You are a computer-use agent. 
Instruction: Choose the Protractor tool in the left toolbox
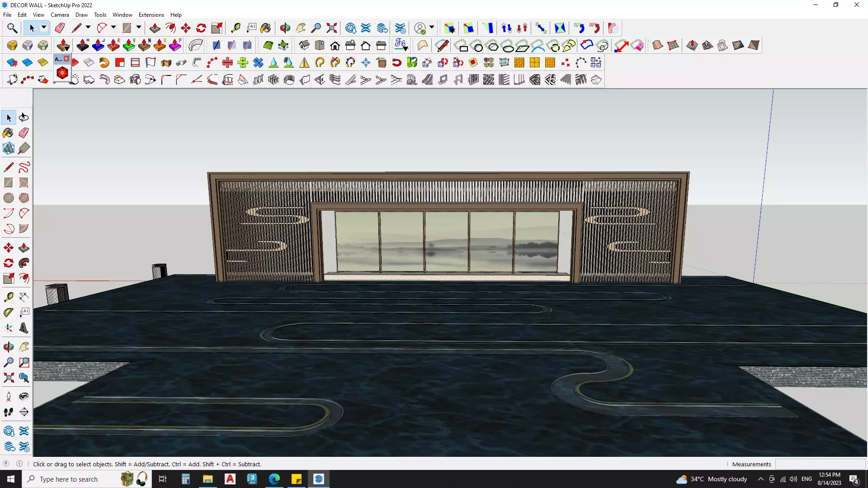click(x=9, y=313)
